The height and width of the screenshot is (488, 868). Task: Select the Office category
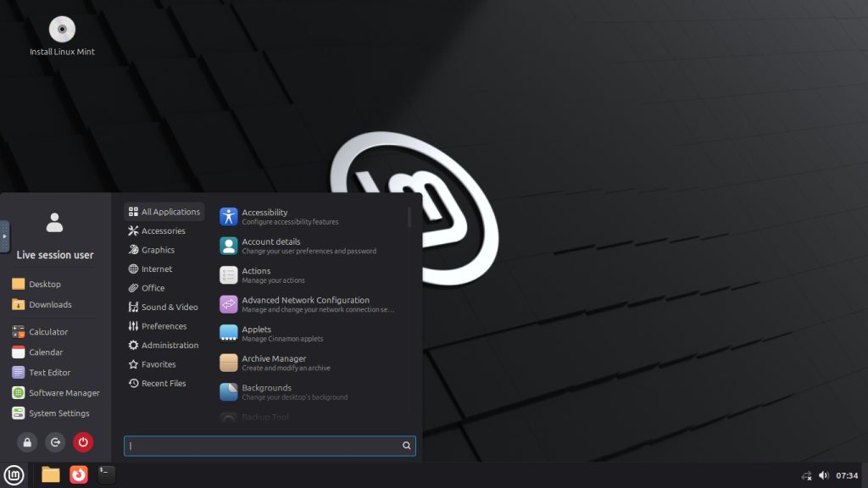pos(164,288)
